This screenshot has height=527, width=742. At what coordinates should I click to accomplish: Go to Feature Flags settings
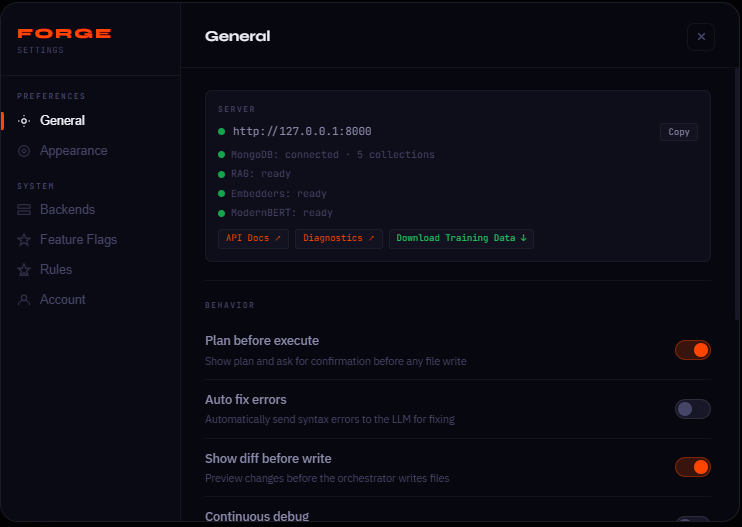(90, 239)
